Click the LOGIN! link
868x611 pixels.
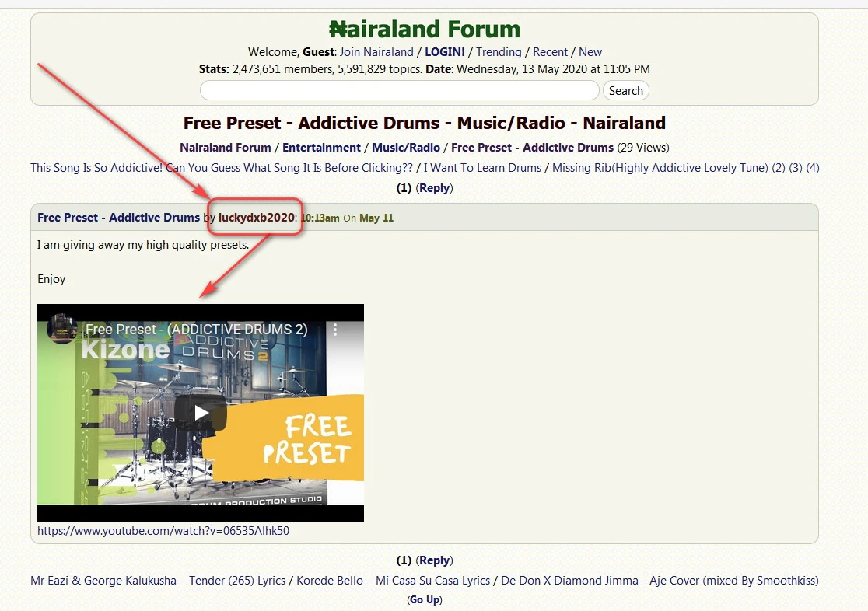pyautogui.click(x=445, y=52)
